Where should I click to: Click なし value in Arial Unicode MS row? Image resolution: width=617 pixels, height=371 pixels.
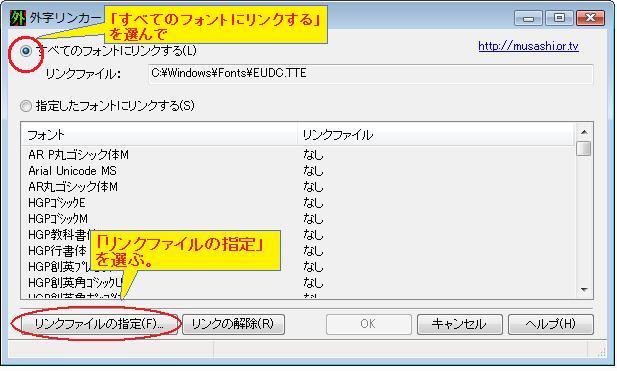tap(313, 171)
